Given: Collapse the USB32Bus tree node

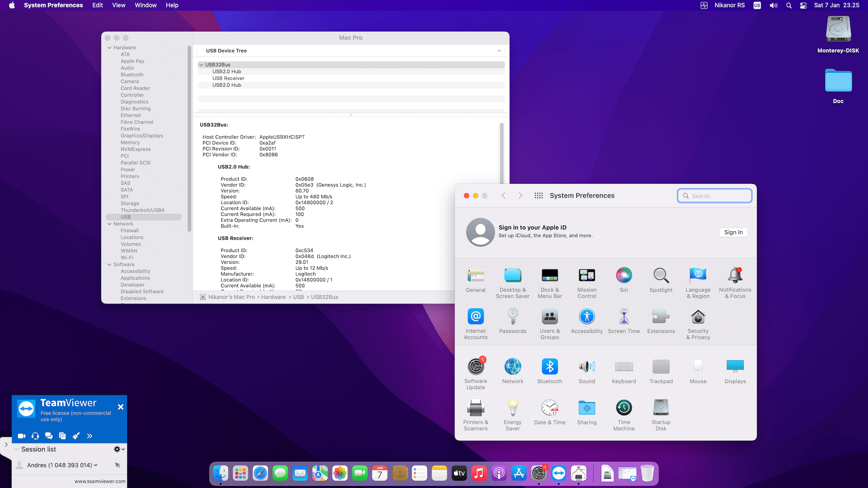Looking at the screenshot, I should click(x=201, y=65).
